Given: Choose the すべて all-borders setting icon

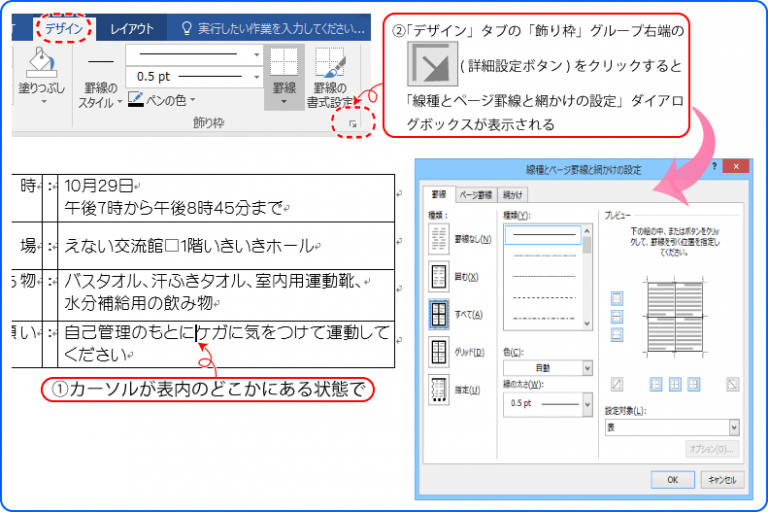Looking at the screenshot, I should point(439,314).
